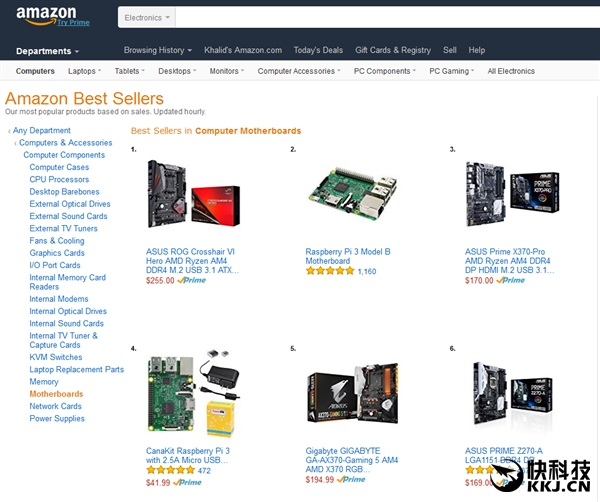Navigate back to Any Department

click(x=42, y=130)
